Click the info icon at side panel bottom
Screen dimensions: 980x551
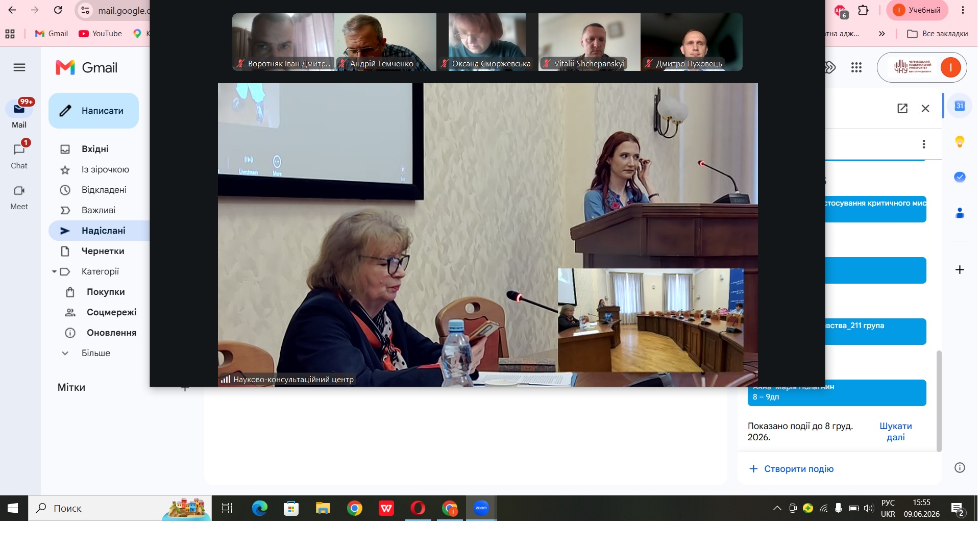coord(960,468)
